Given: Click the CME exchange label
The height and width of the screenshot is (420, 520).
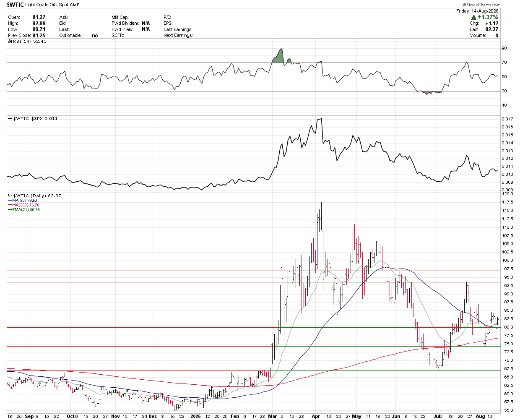Looking at the screenshot, I should [x=75, y=5].
